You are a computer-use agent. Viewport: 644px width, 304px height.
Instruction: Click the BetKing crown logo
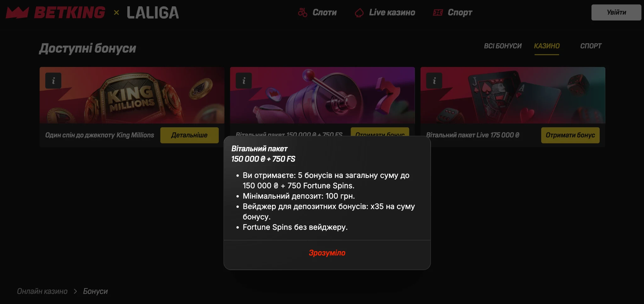(17, 13)
